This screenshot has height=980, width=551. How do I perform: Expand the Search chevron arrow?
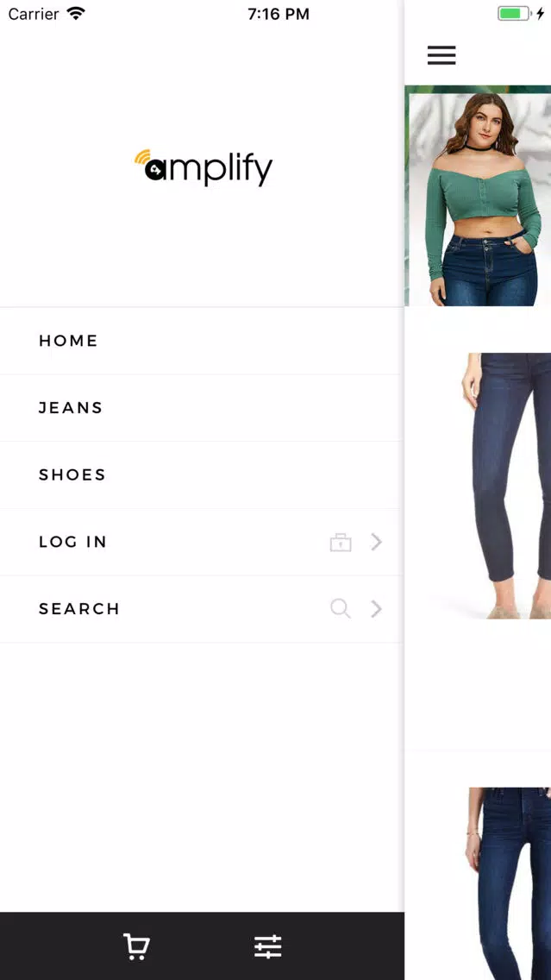[x=376, y=608]
